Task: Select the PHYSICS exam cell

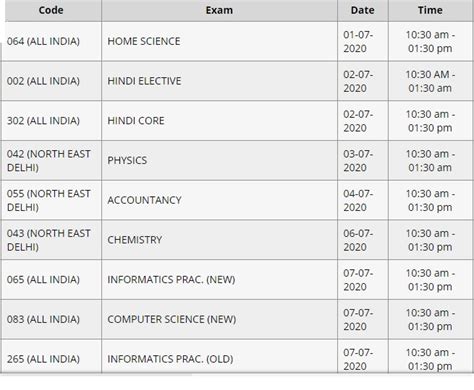Action: (x=219, y=160)
